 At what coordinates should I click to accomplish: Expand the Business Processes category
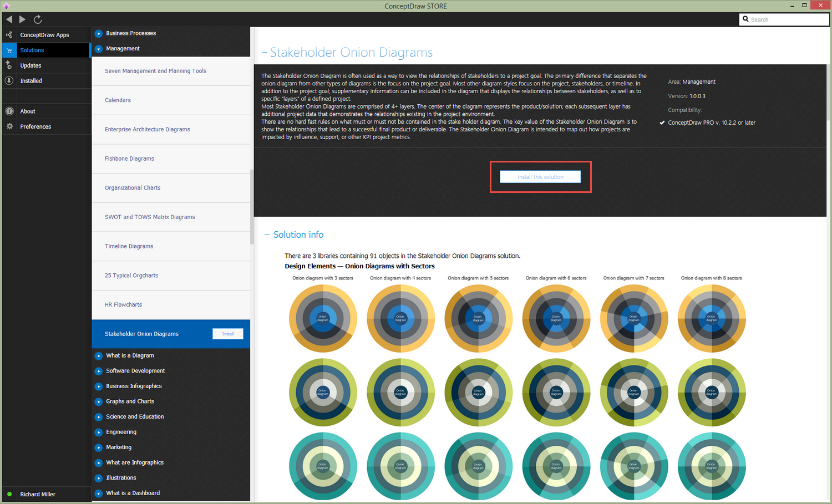click(99, 33)
